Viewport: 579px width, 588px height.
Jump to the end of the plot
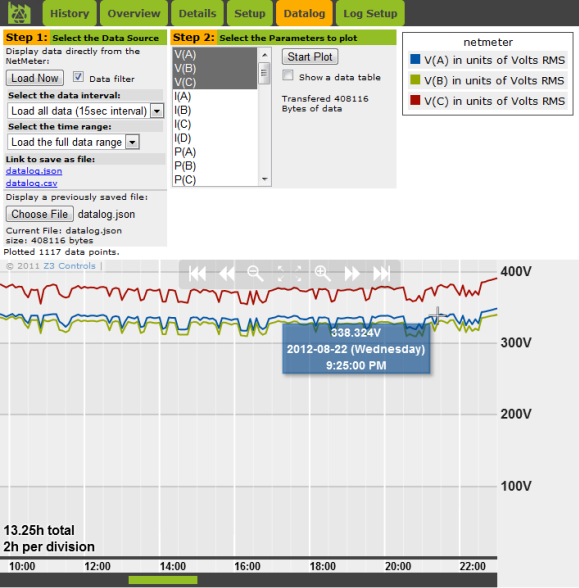(x=382, y=273)
